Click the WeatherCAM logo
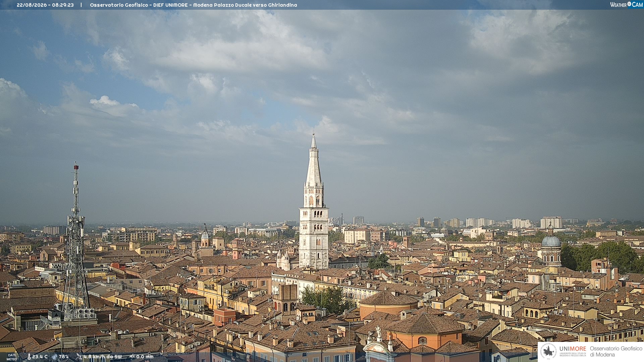Image resolution: width=644 pixels, height=362 pixels. 626,5
